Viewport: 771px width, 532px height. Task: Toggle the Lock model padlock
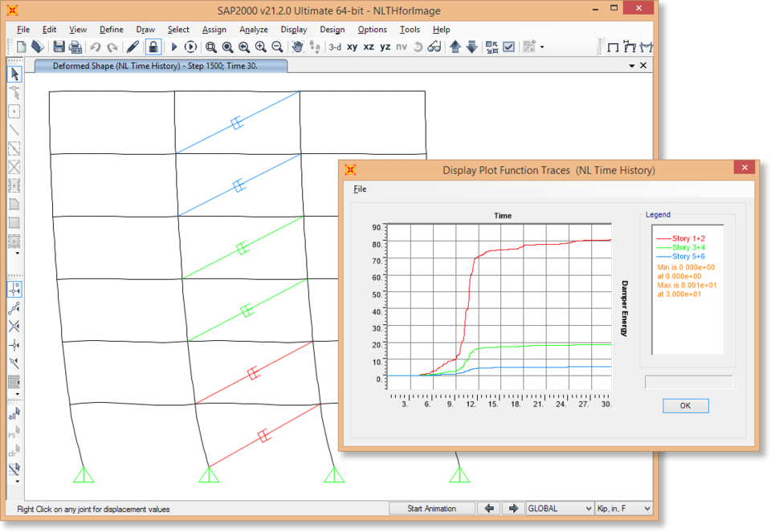click(x=153, y=47)
